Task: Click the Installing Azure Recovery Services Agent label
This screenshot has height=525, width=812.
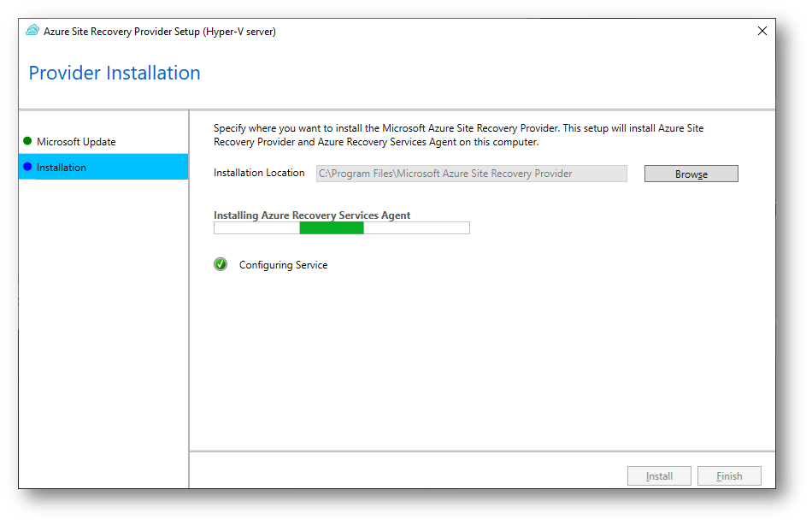Action: [312, 215]
